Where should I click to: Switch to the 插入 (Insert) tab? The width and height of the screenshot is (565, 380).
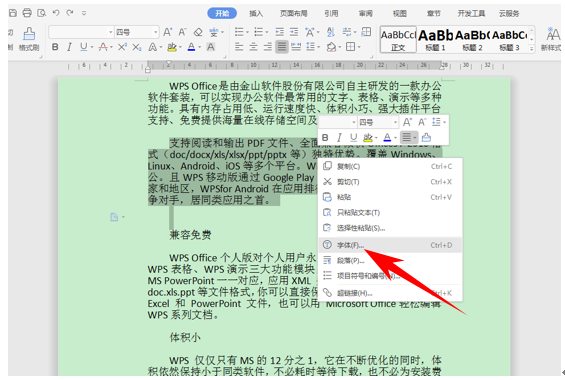tap(256, 13)
